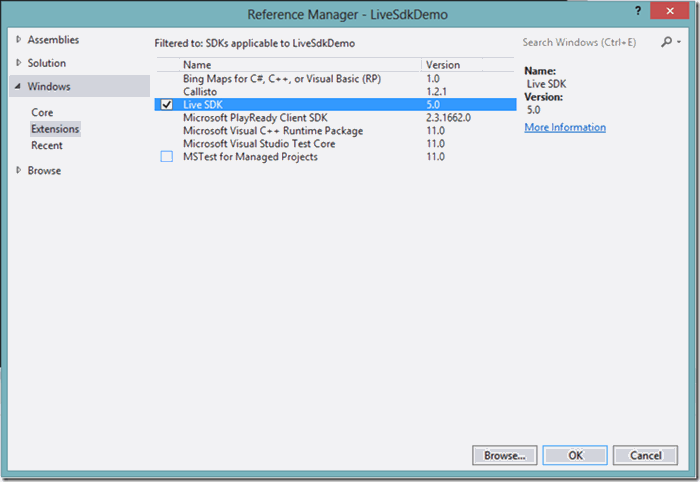Click version 1.2.1 cell of Callisto
This screenshot has width=700, height=482.
point(436,92)
